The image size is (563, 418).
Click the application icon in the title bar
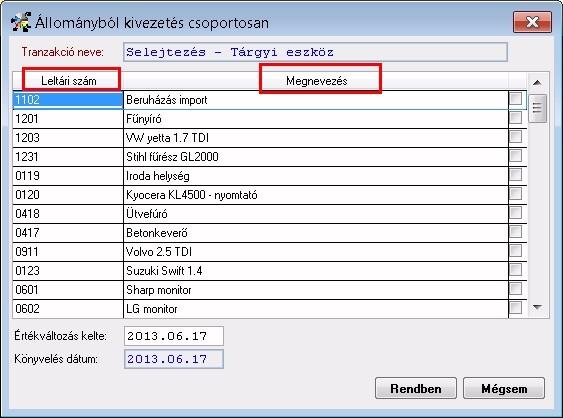tap(20, 22)
